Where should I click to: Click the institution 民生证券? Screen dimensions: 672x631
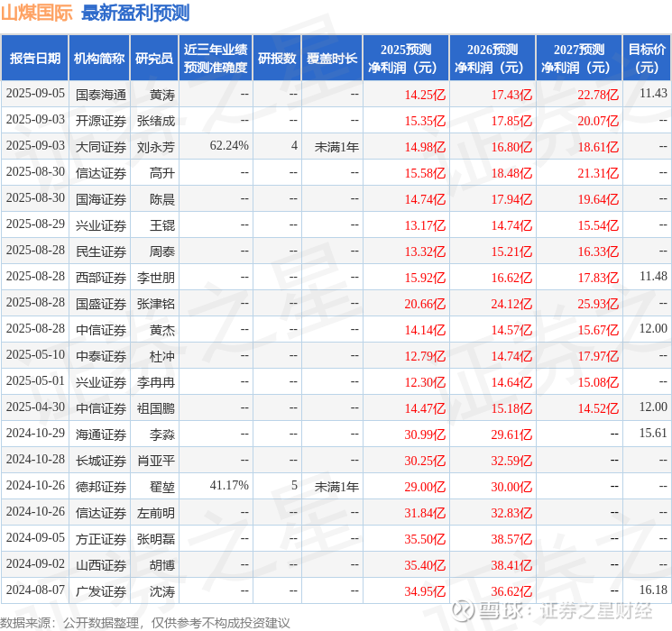pyautogui.click(x=101, y=251)
